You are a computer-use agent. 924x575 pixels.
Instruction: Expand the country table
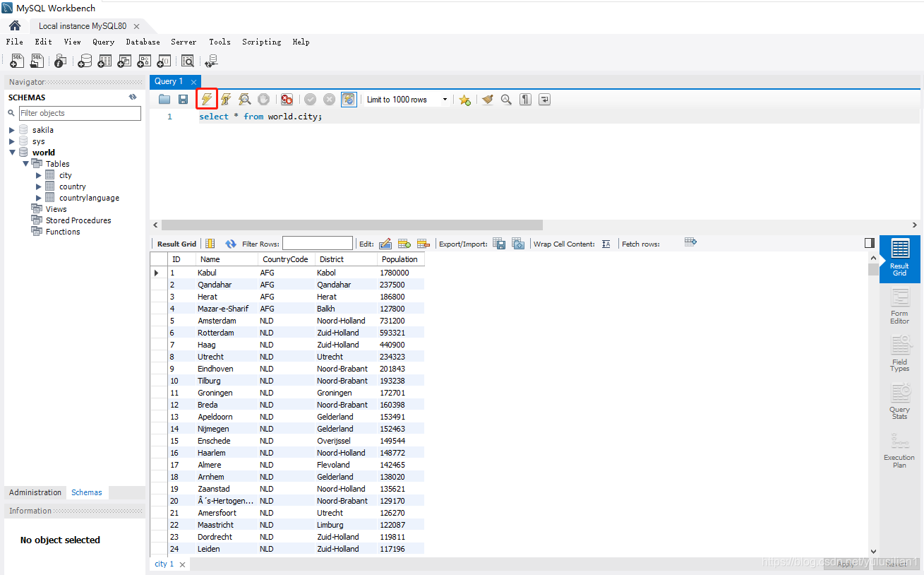39,186
